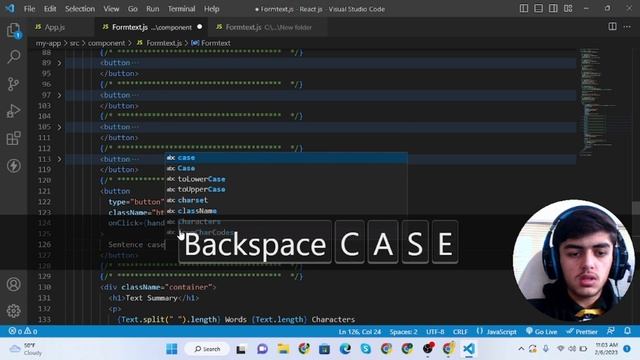Open Formtext symbol breadcrumb
640x360 pixels.
pyautogui.click(x=211, y=43)
